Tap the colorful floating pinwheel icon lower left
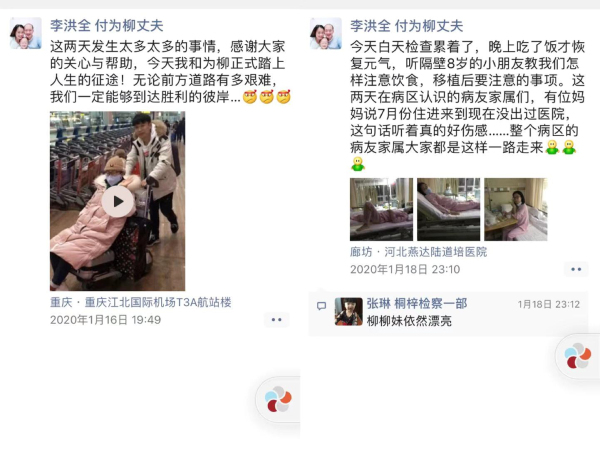Viewport: 600px width, 449px height. [278, 399]
